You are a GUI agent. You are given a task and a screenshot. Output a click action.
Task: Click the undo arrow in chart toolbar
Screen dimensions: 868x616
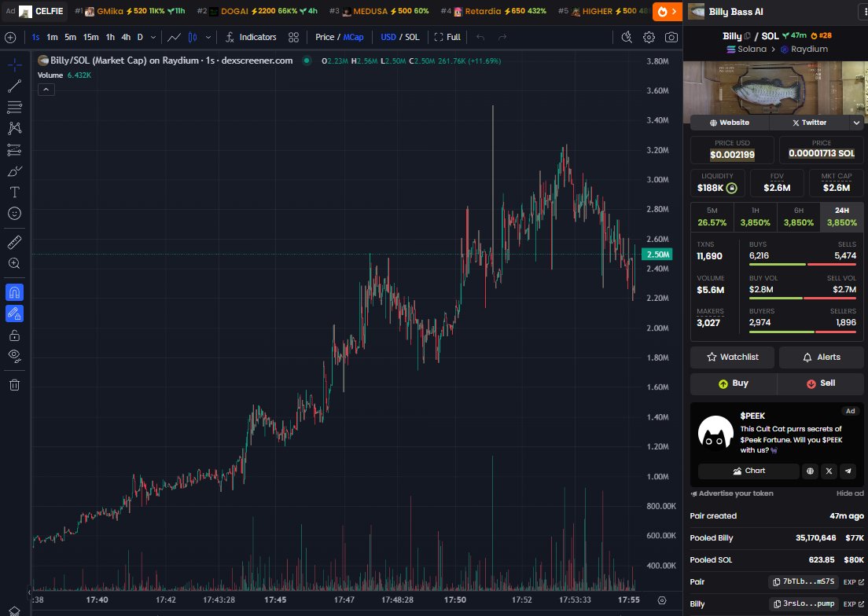(480, 37)
